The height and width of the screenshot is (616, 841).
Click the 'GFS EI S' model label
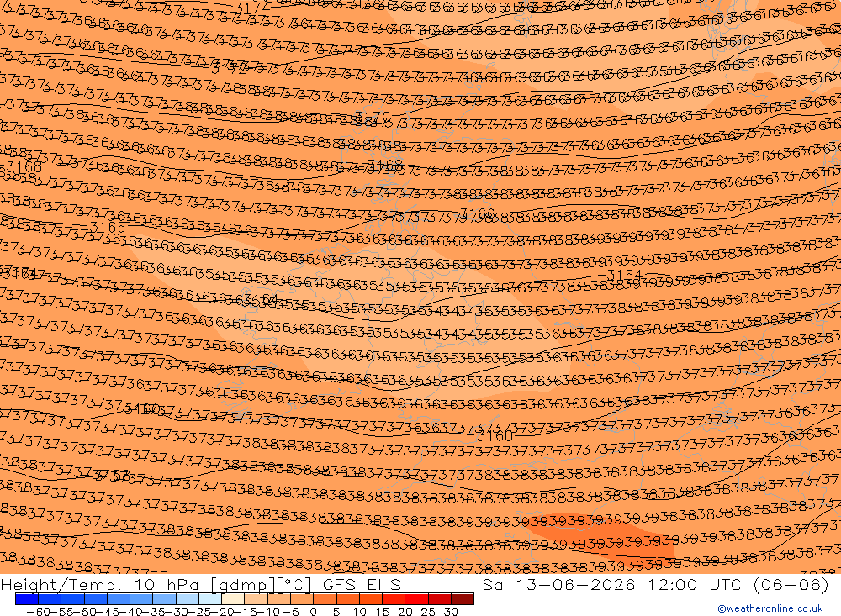[362, 584]
